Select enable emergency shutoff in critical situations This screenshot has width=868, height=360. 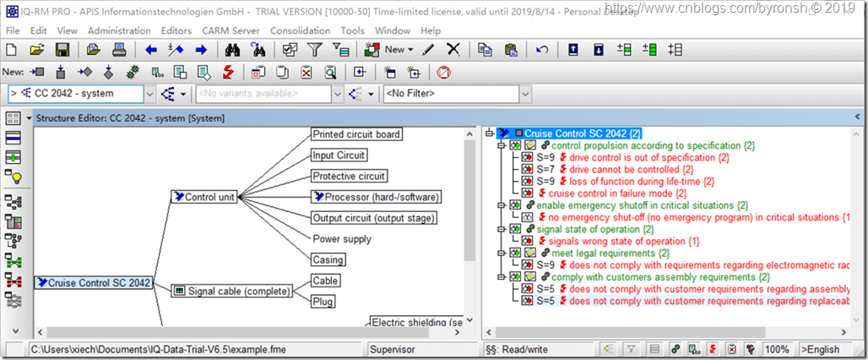(643, 205)
